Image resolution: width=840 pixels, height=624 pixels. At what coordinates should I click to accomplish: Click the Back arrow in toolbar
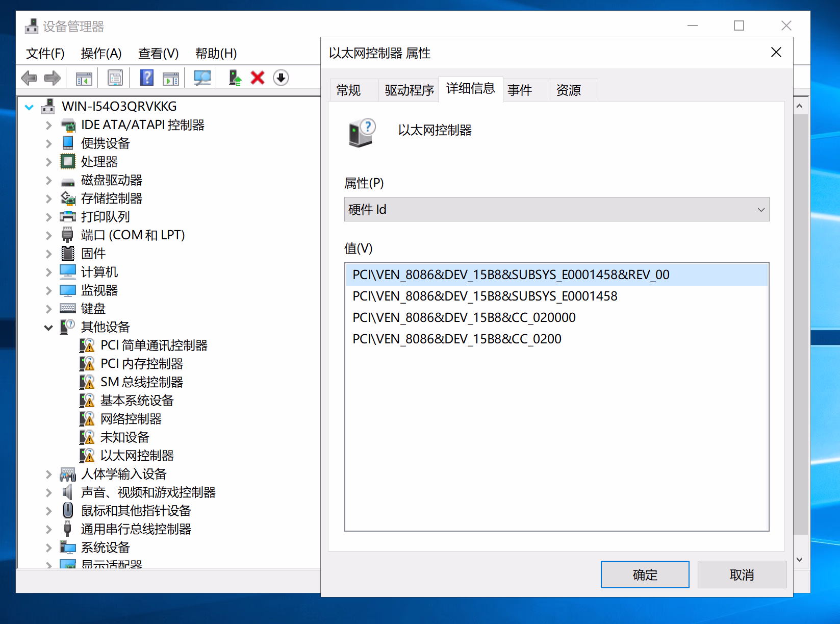point(29,78)
